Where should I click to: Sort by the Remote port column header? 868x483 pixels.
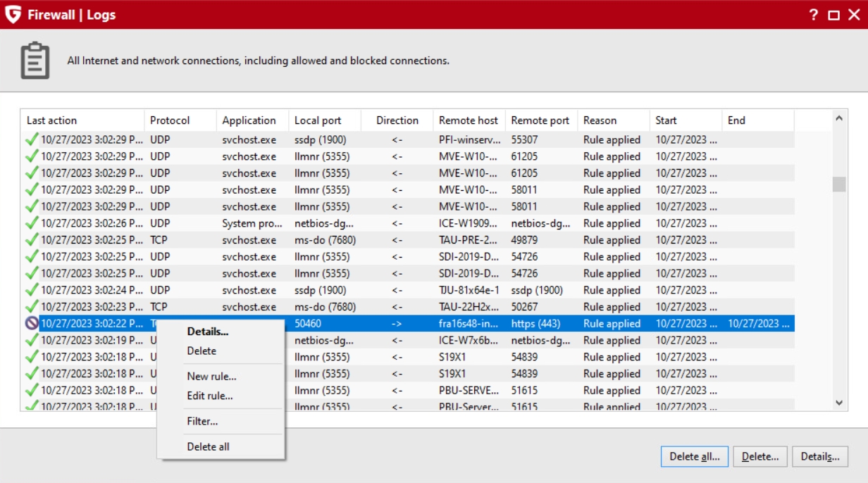[541, 120]
